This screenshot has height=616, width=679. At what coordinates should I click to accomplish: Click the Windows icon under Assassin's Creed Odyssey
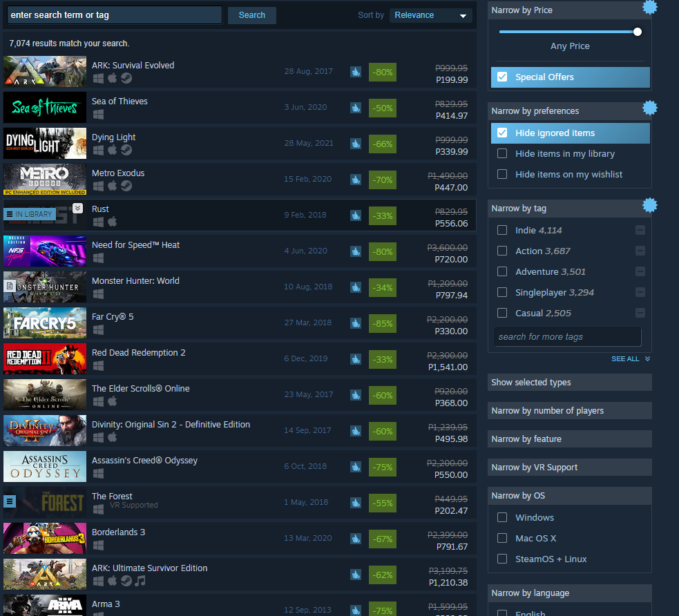pyautogui.click(x=98, y=473)
